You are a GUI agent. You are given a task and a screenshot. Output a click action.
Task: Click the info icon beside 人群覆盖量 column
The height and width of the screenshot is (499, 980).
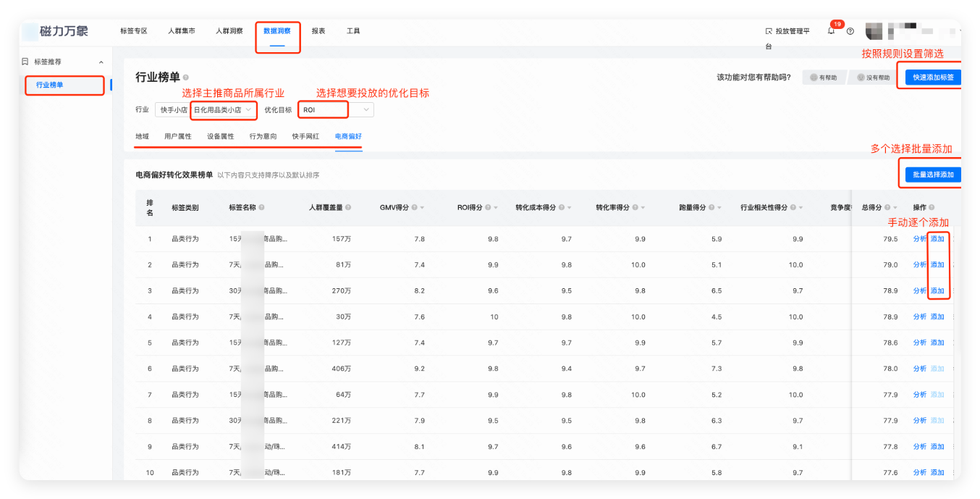point(348,208)
